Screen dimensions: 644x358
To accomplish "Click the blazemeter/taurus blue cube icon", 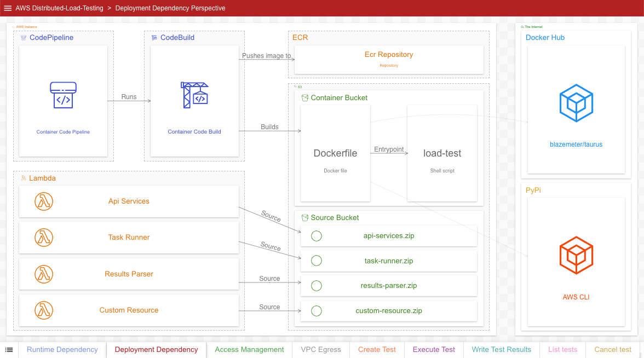I will tap(576, 103).
